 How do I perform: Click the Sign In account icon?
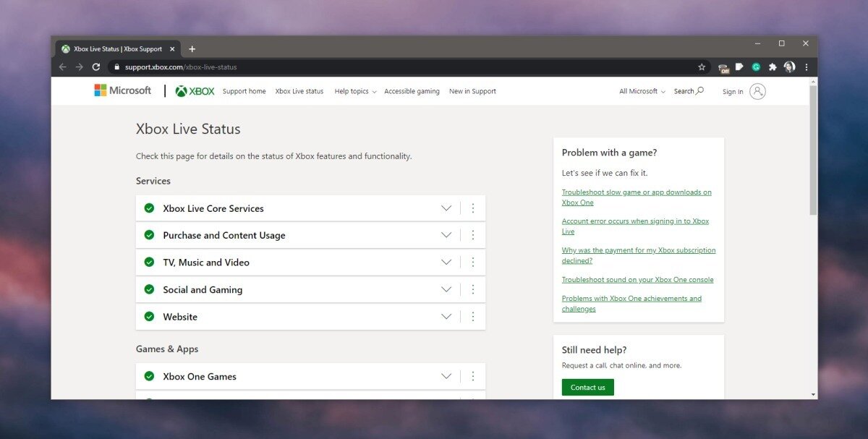tap(757, 91)
